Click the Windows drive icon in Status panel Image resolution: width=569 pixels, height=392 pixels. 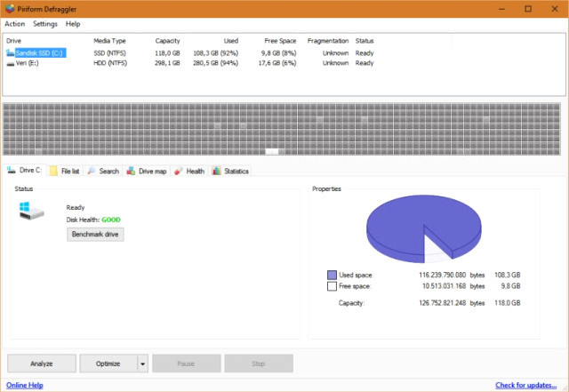(32, 211)
